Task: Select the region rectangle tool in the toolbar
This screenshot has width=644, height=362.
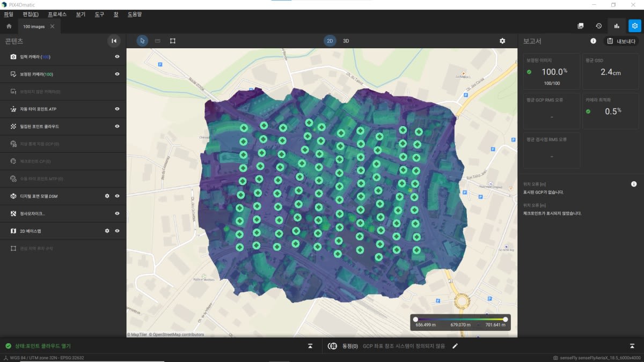Action: pos(172,40)
